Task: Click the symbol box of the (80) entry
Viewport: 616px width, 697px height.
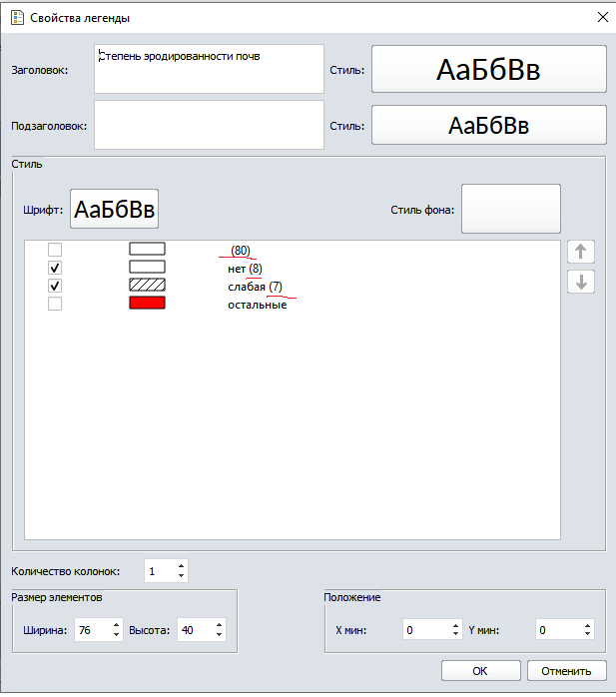Action: point(147,249)
